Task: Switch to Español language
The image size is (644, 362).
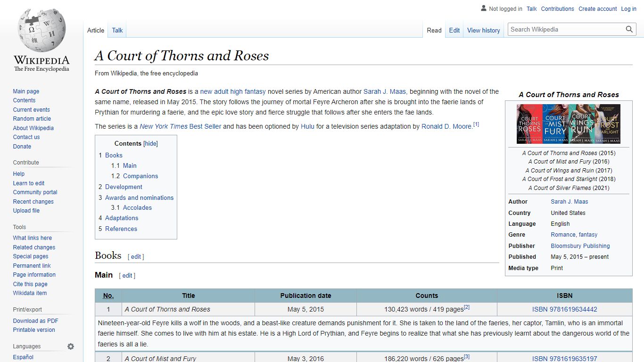Action: click(x=23, y=357)
